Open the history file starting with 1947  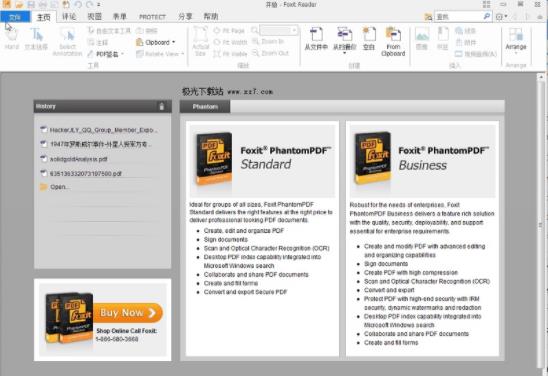(96, 144)
